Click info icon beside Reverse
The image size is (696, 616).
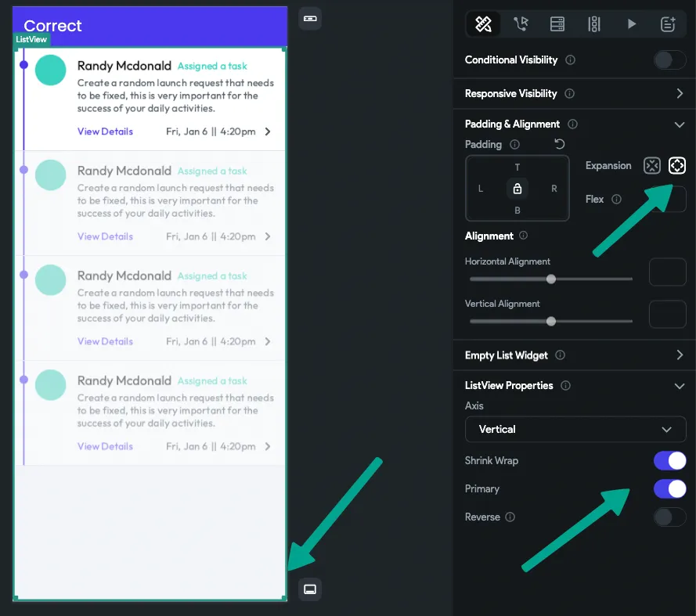(510, 517)
